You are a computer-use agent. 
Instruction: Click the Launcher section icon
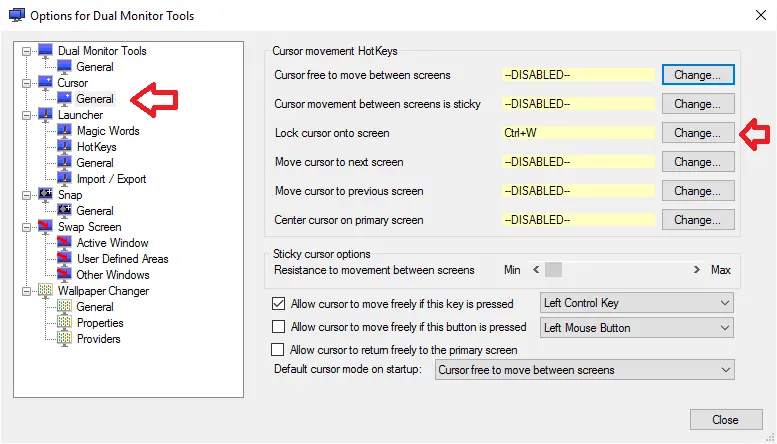click(45, 114)
